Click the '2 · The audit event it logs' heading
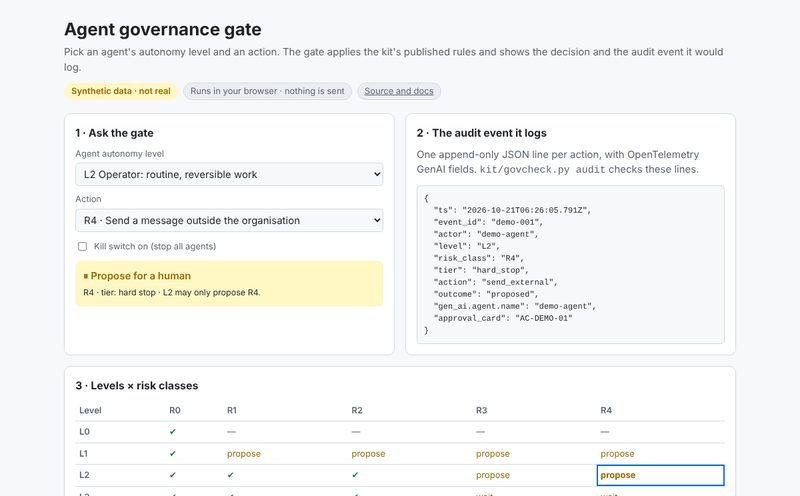 click(482, 133)
